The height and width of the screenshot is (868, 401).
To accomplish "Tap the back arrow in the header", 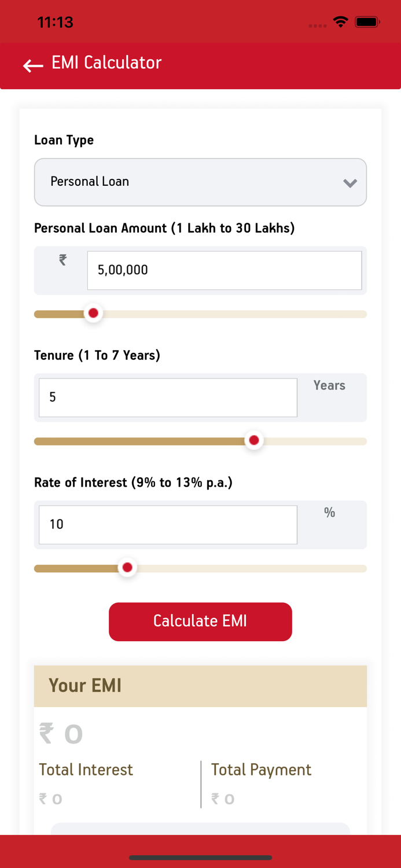I will click(x=32, y=65).
